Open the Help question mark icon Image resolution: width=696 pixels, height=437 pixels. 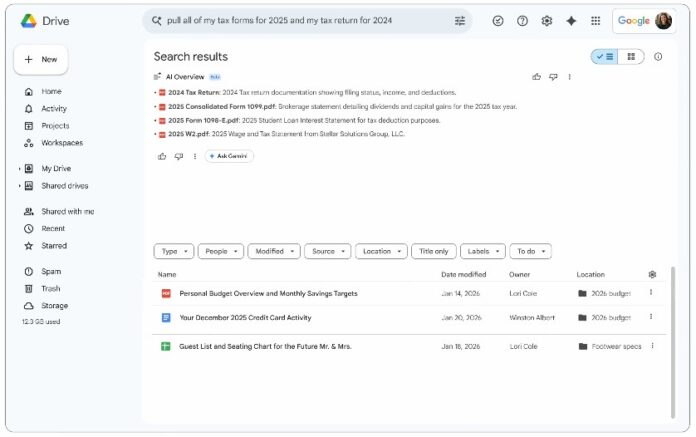pyautogui.click(x=522, y=21)
